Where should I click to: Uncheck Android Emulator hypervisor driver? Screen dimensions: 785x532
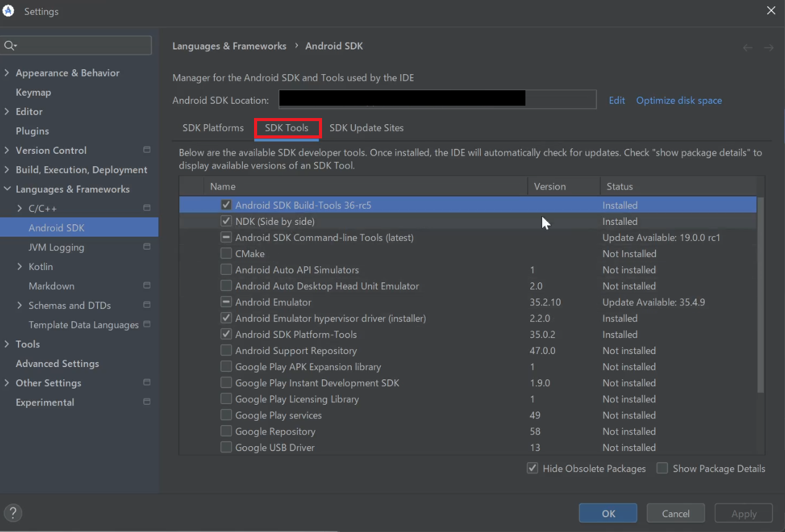[x=226, y=318]
